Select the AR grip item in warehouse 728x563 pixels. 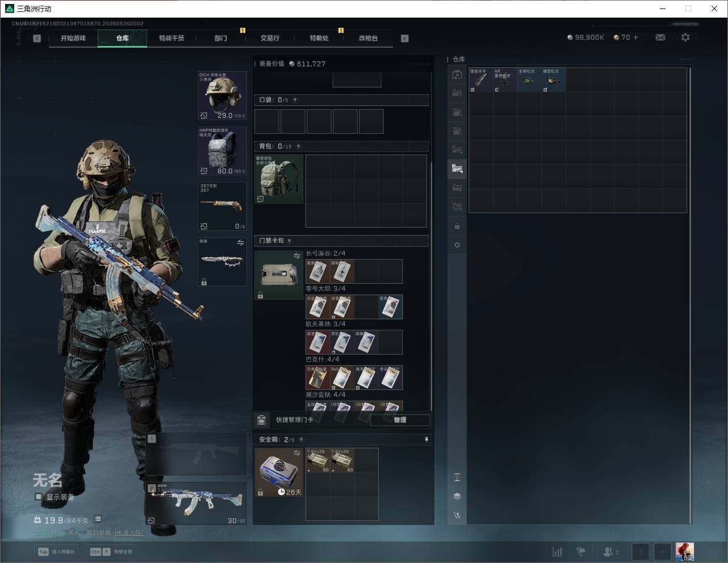[505, 80]
